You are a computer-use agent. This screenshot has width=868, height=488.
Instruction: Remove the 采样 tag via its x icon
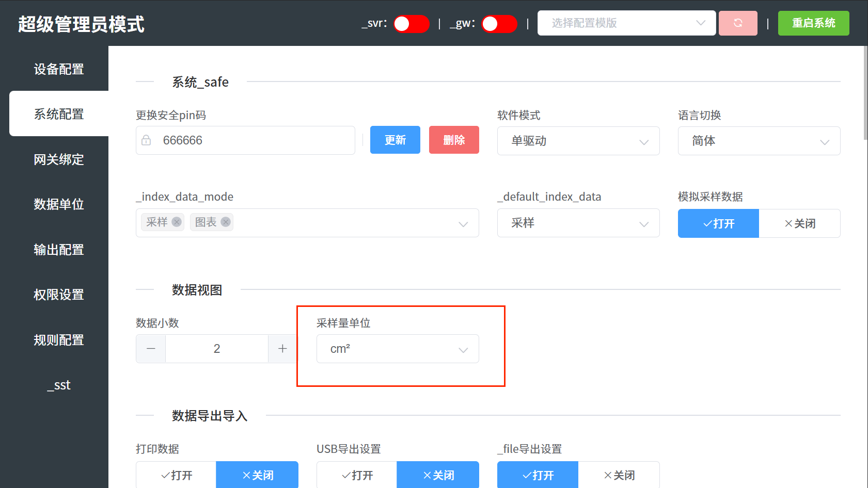(x=177, y=222)
